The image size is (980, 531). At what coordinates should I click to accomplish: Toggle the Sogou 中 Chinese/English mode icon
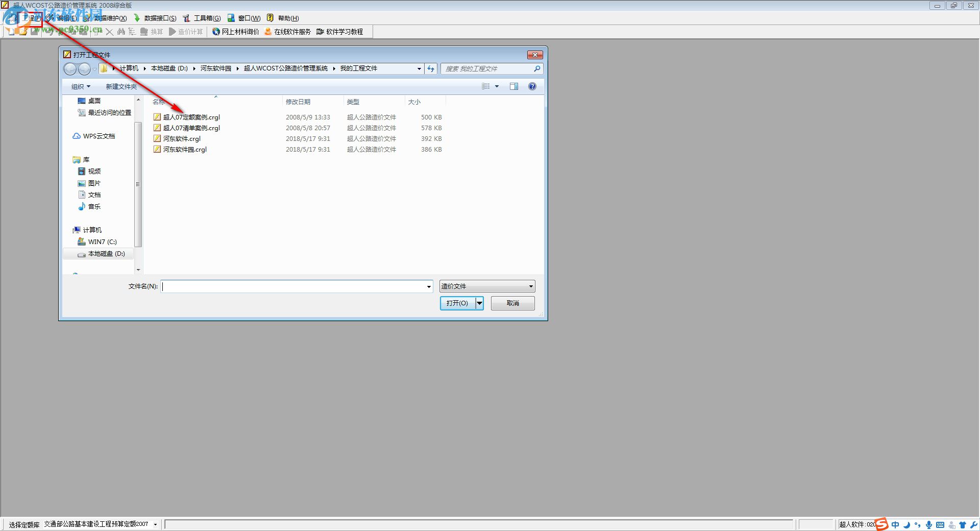click(x=895, y=525)
